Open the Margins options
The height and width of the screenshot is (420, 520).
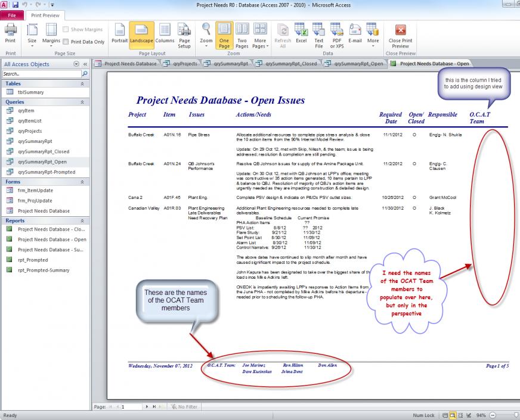tap(51, 35)
